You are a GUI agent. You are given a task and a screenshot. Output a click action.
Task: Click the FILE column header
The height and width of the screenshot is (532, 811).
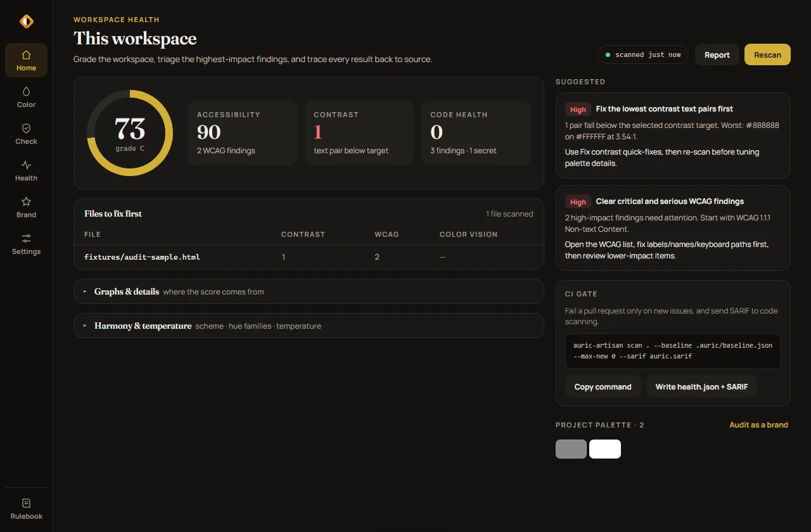point(93,234)
